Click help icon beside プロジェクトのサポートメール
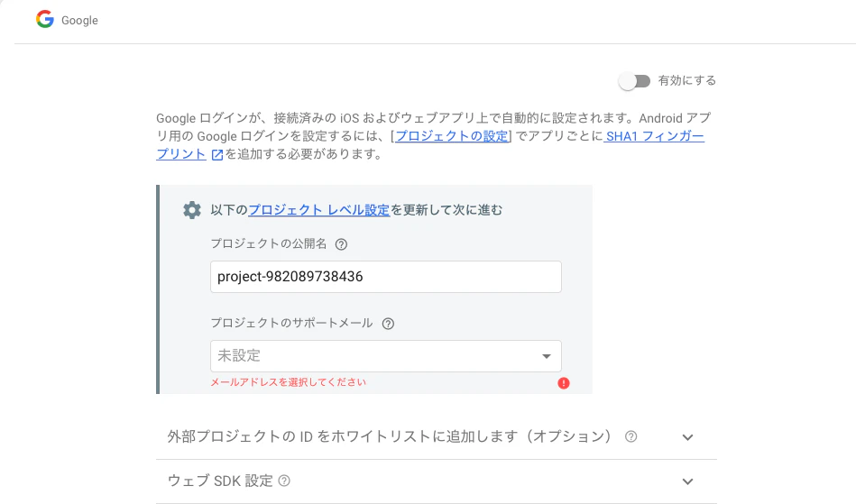This screenshot has height=504, width=856. click(x=388, y=324)
